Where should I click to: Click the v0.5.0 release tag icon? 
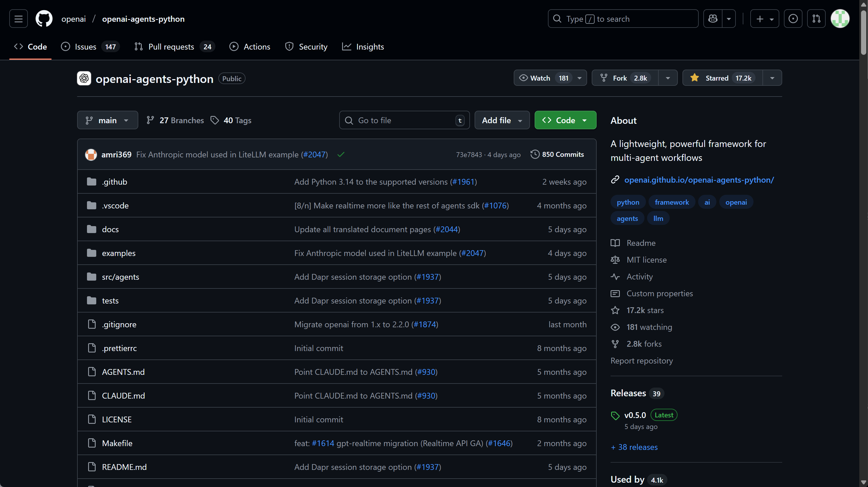coord(615,416)
